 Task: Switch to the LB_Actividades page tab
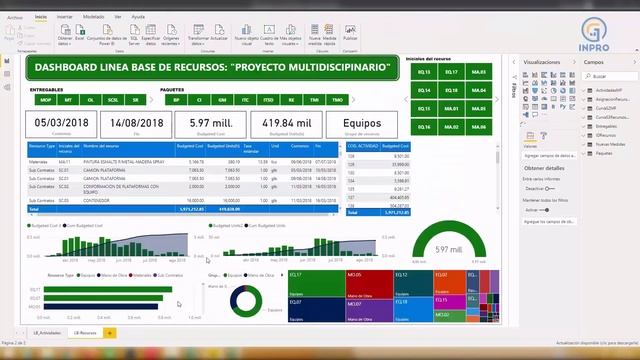pyautogui.click(x=47, y=333)
